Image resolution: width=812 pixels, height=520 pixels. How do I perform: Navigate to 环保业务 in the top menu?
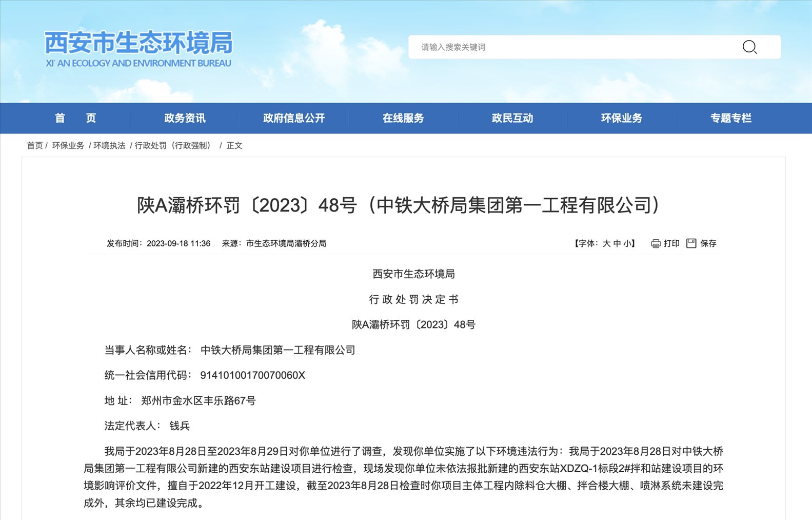click(x=622, y=118)
